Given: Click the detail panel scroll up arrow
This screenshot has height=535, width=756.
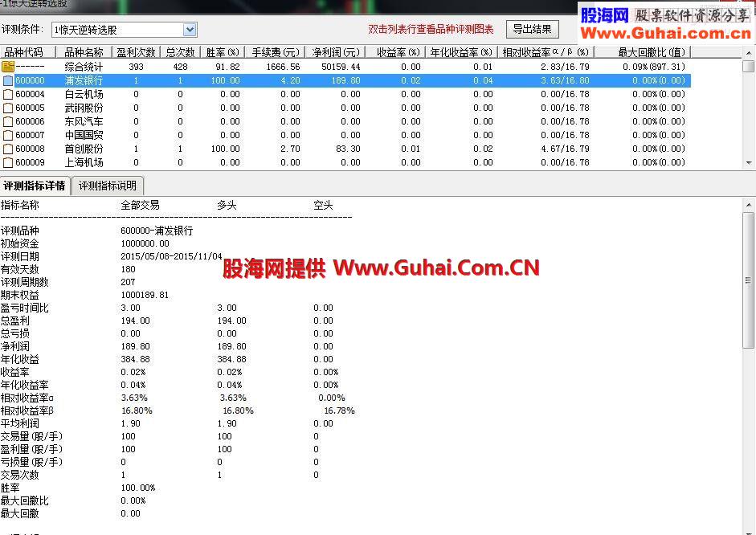Looking at the screenshot, I should pyautogui.click(x=748, y=205).
